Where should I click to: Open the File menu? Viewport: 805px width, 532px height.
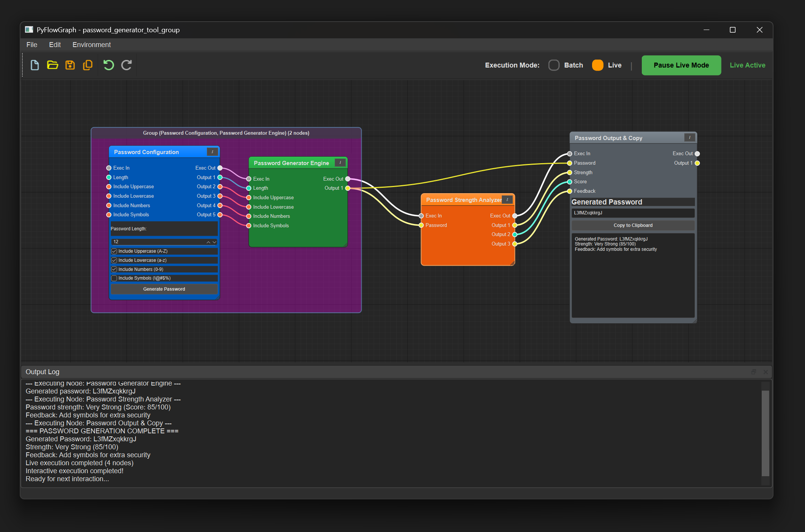32,45
